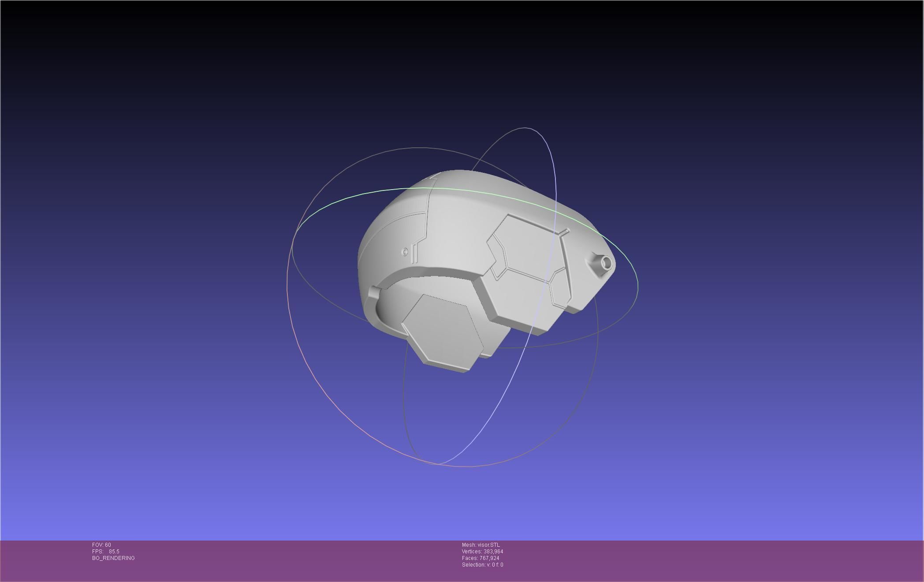Click the 'Vertices: 383,964' text

click(482, 552)
